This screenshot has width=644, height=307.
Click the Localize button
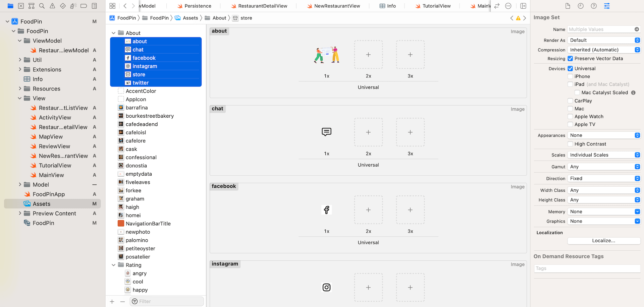point(603,241)
